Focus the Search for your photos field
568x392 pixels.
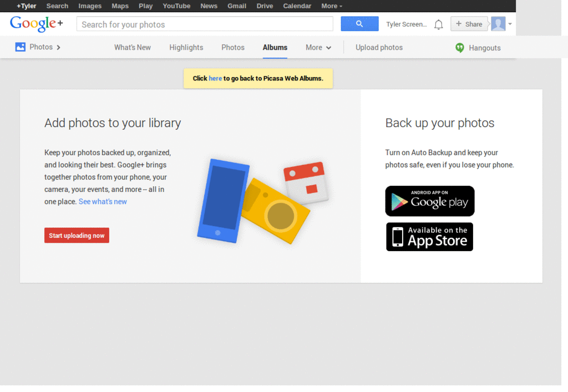click(205, 24)
